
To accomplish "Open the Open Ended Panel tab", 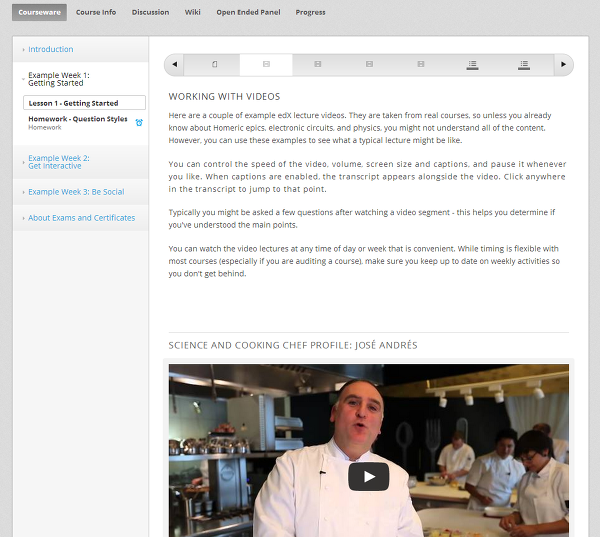I will [x=248, y=12].
